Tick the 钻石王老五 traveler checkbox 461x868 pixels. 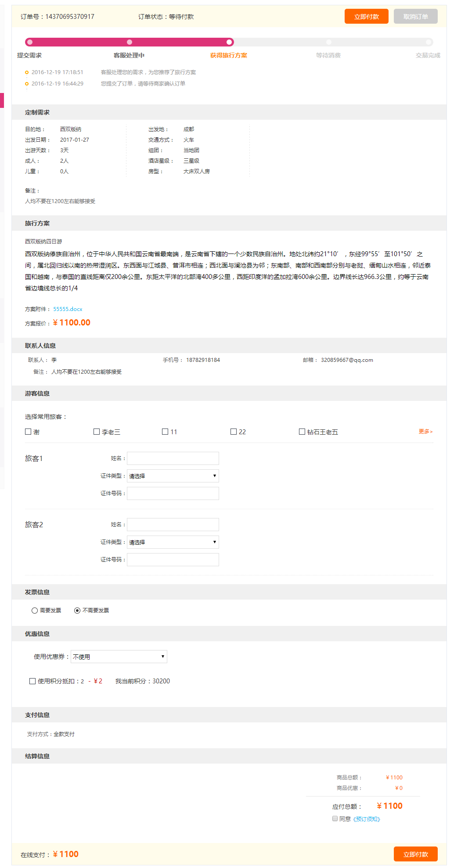coord(302,432)
